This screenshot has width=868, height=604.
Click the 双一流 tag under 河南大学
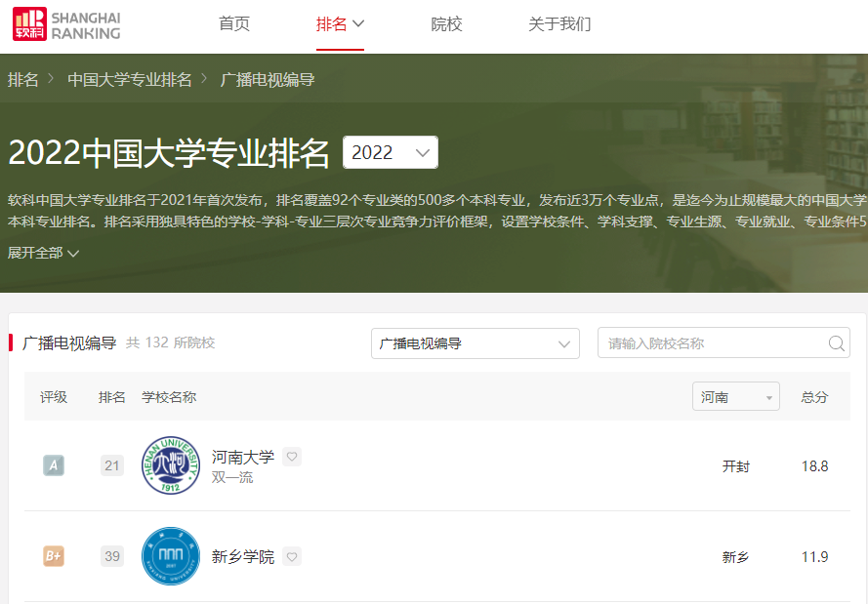[232, 477]
